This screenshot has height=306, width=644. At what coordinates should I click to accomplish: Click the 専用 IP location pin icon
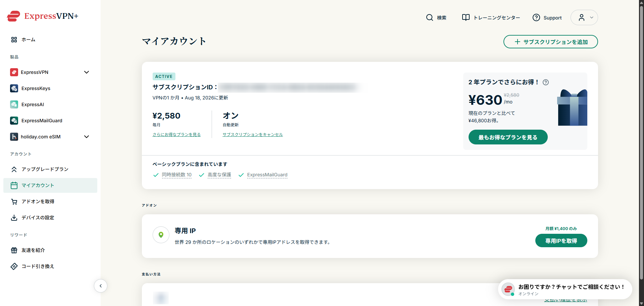click(161, 235)
